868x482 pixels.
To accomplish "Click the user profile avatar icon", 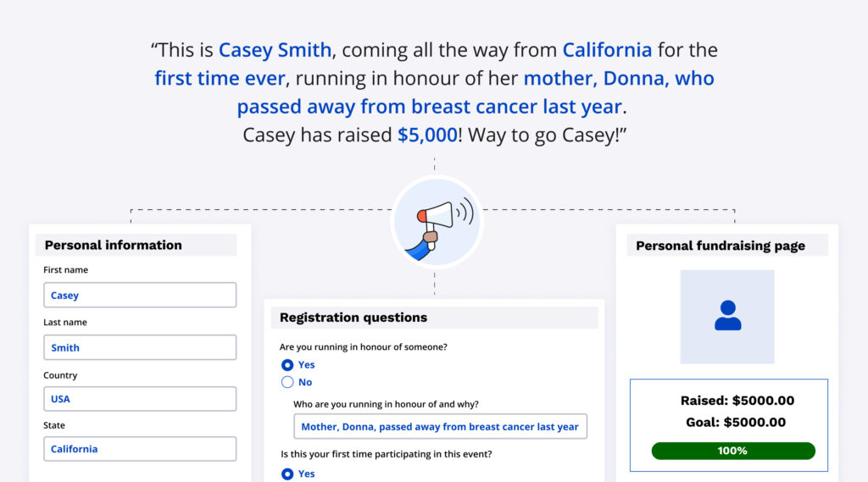I will [727, 316].
